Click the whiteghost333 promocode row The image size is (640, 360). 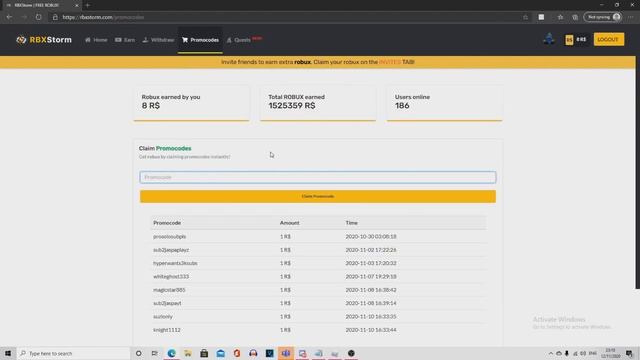(318, 277)
